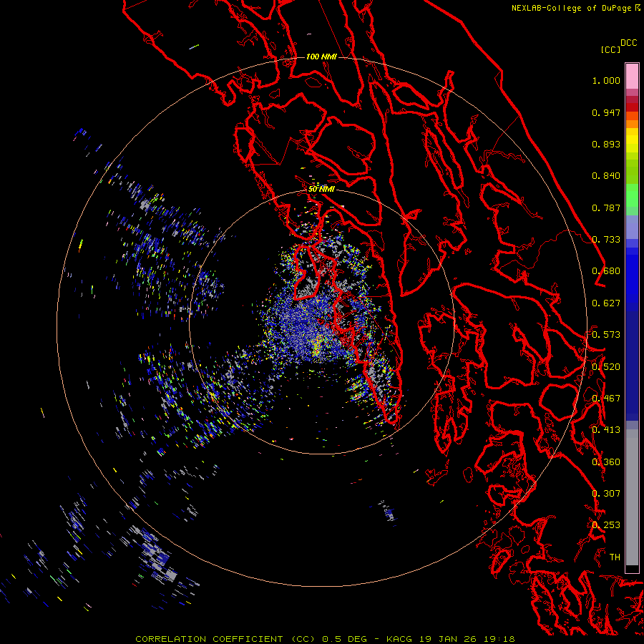Click the 0.733 scale value
The width and height of the screenshot is (644, 644).
(x=606, y=240)
